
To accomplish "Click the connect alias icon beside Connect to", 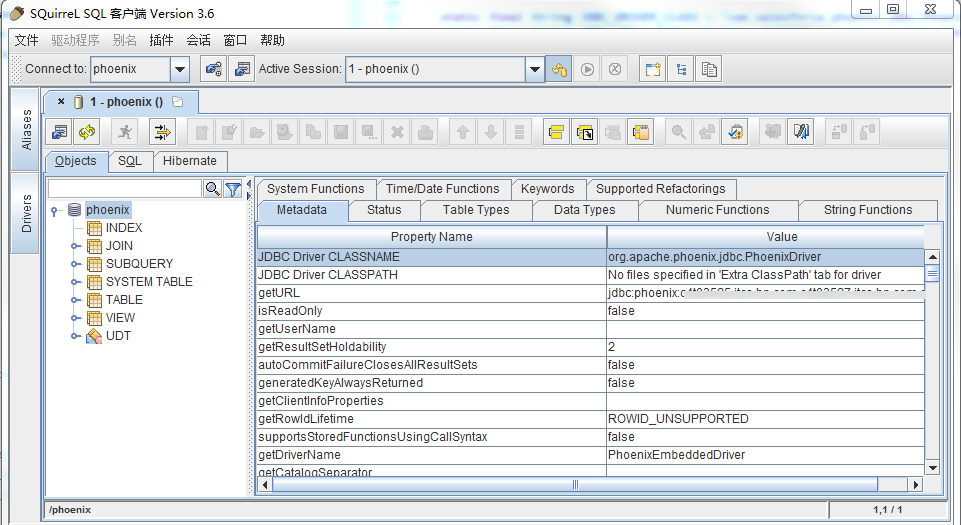I will coord(213,69).
